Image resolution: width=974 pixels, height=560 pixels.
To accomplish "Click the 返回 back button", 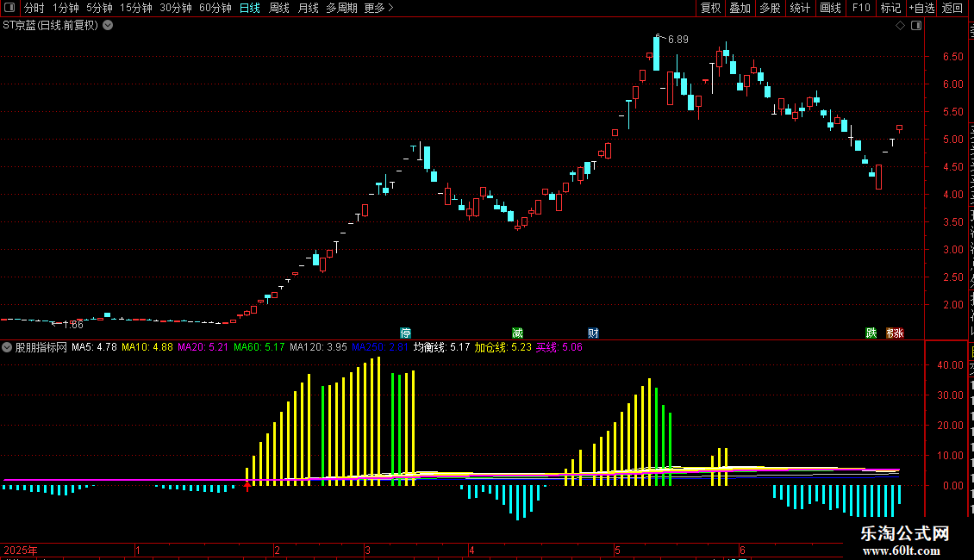I will pyautogui.click(x=952, y=8).
